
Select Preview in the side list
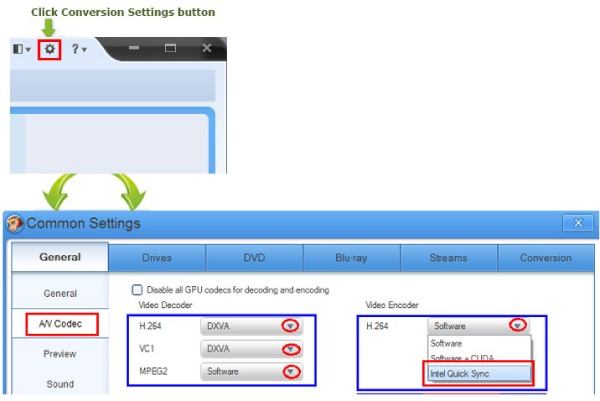tap(60, 354)
